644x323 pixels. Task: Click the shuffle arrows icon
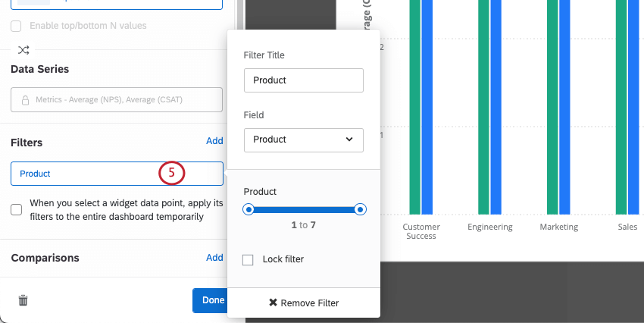pos(23,50)
